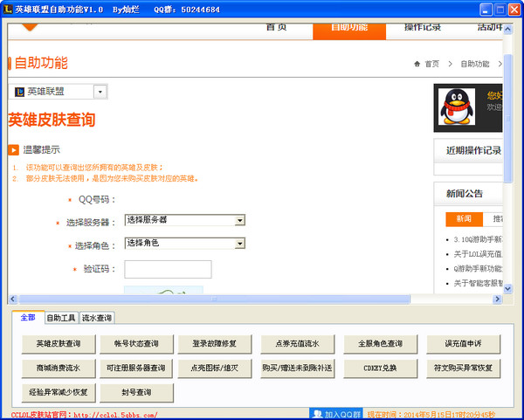Click 自助功能 breadcrumb link
Screen dimensions: 524x420
(x=475, y=64)
